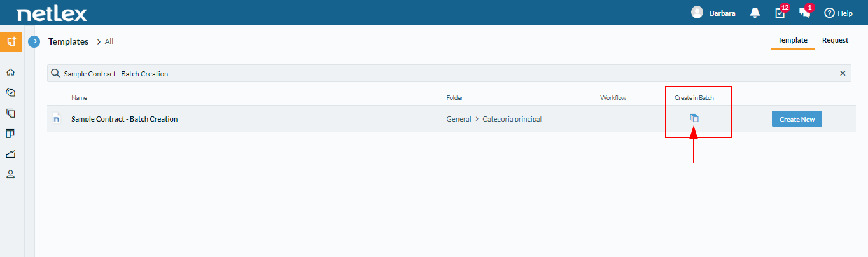Click the orange new document sidebar button
Image resolution: width=868 pixels, height=257 pixels.
coord(11,42)
